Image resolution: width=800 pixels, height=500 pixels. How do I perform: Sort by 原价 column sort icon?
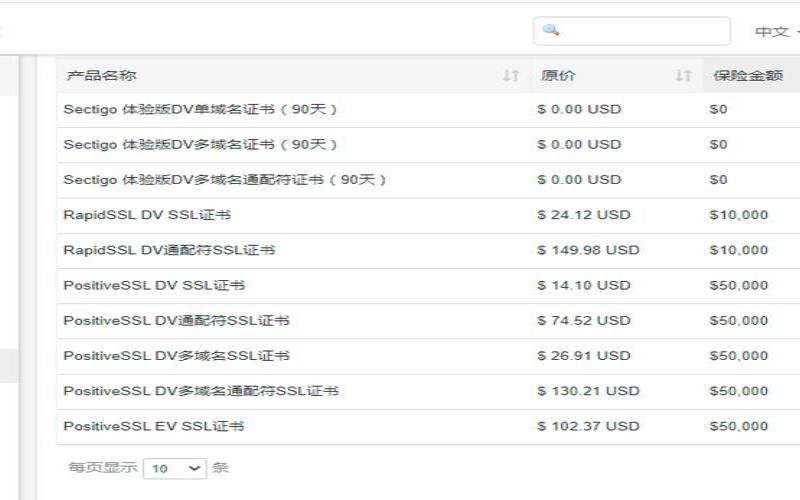pos(683,76)
